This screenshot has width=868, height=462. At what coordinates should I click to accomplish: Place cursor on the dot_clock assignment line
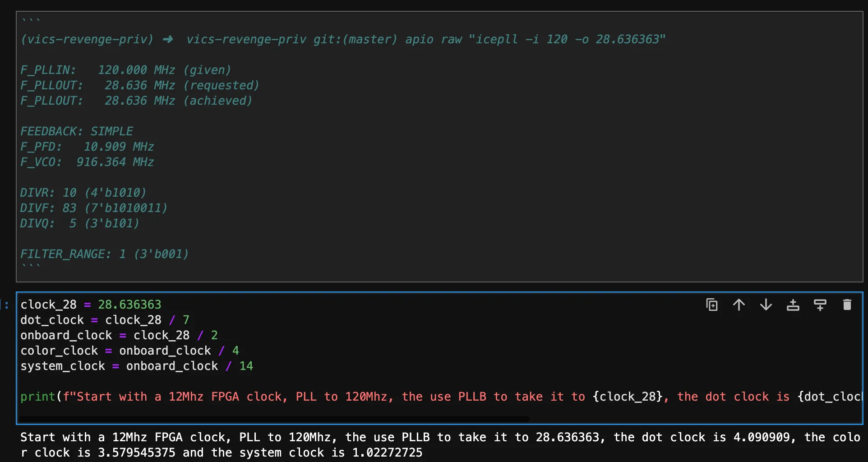coord(105,320)
